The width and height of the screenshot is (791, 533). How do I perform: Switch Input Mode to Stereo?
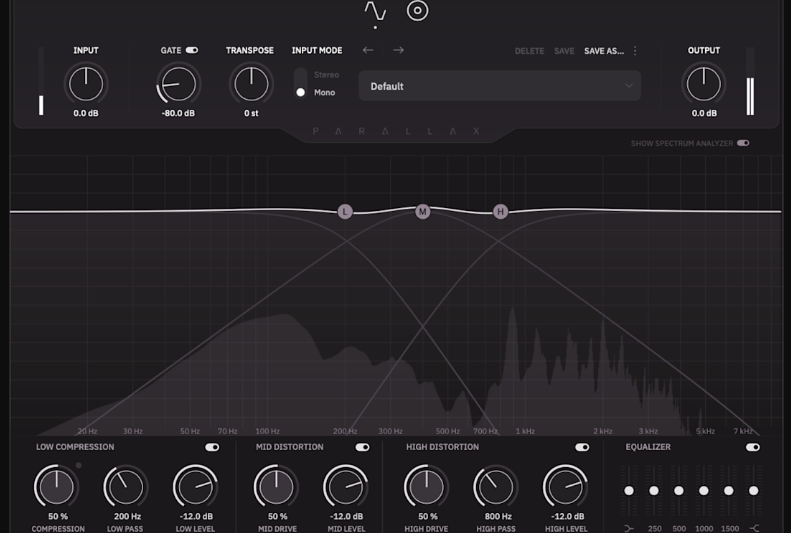326,75
